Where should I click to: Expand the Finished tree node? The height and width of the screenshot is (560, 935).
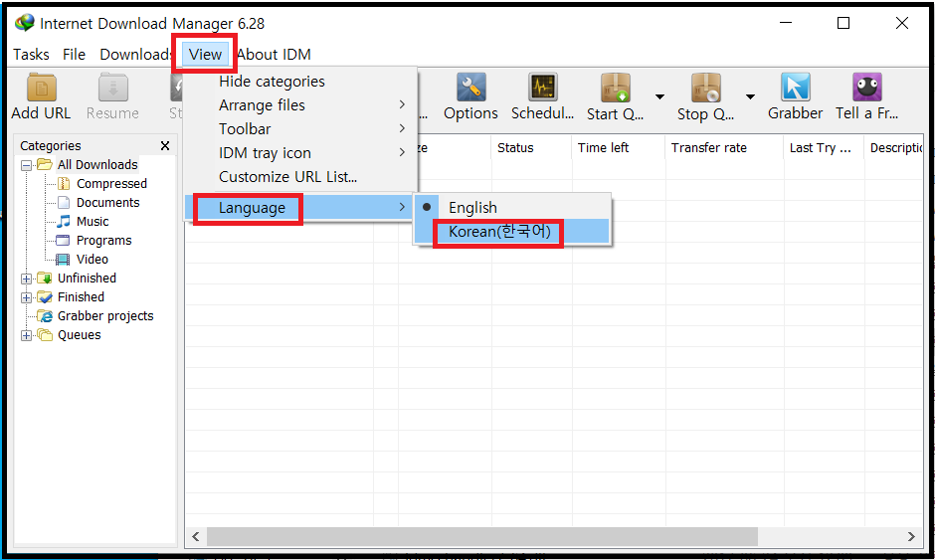26,297
